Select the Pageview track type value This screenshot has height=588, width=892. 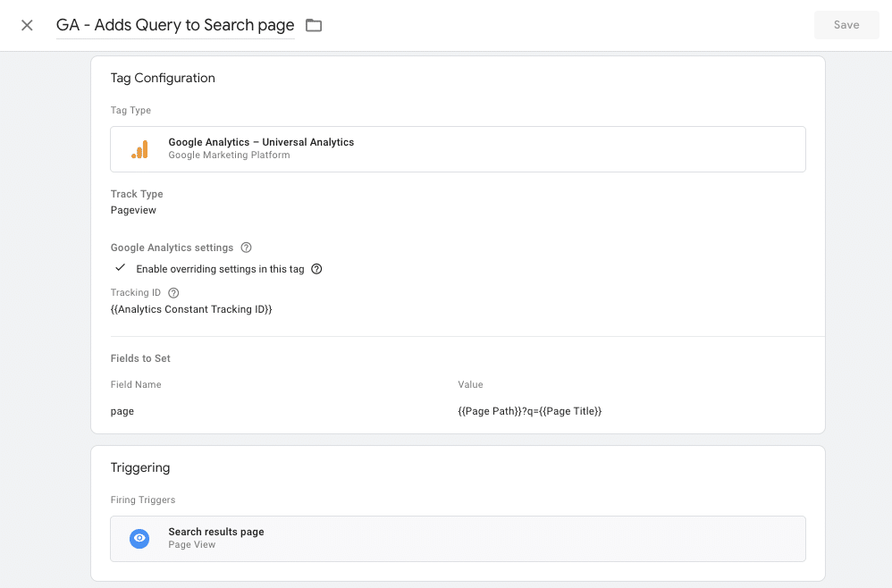[133, 210]
